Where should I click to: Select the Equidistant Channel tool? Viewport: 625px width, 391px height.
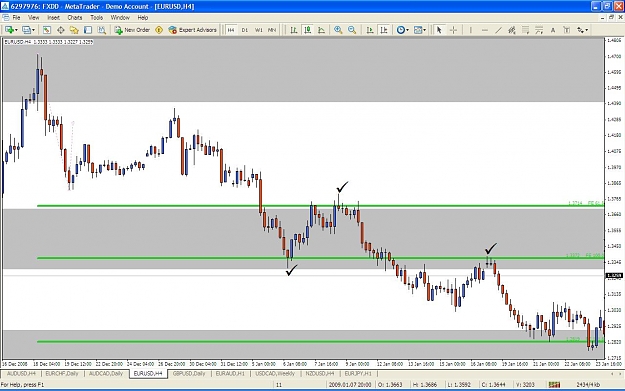(x=512, y=30)
